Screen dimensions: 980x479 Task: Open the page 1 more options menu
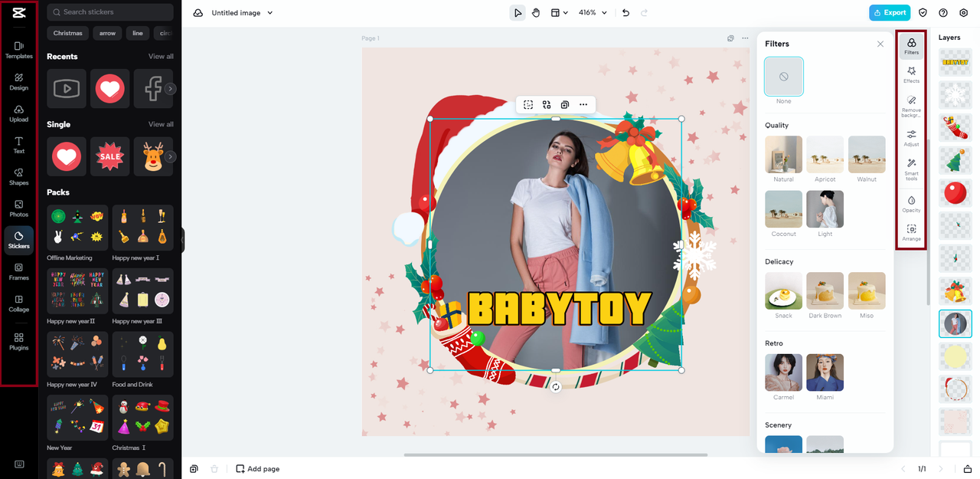[745, 38]
